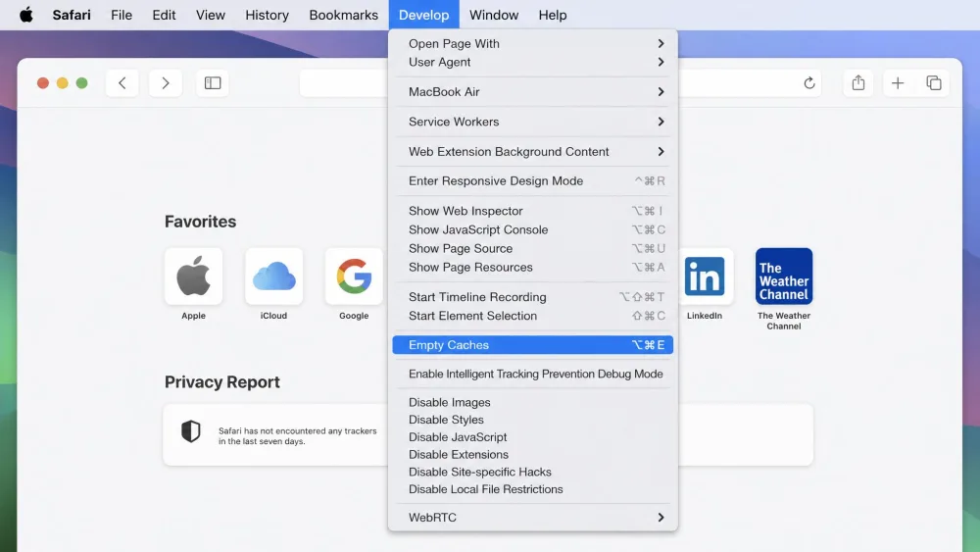Select Empty Caches
The image size is (980, 552).
pyautogui.click(x=532, y=345)
